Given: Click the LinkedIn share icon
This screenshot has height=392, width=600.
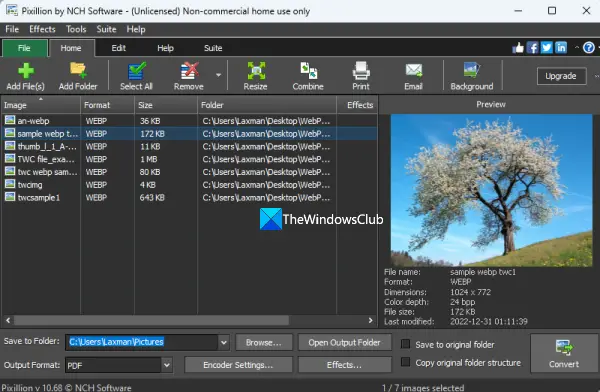Looking at the screenshot, I should pos(561,48).
